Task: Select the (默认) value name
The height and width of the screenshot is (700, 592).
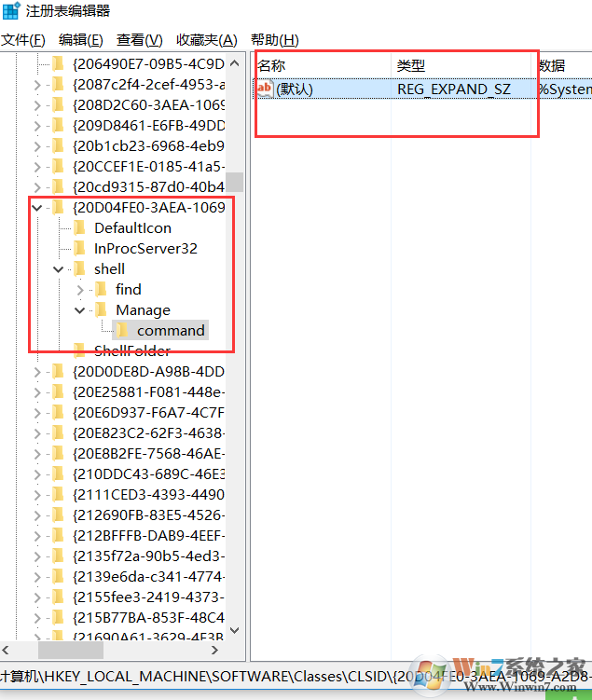Action: (x=295, y=89)
